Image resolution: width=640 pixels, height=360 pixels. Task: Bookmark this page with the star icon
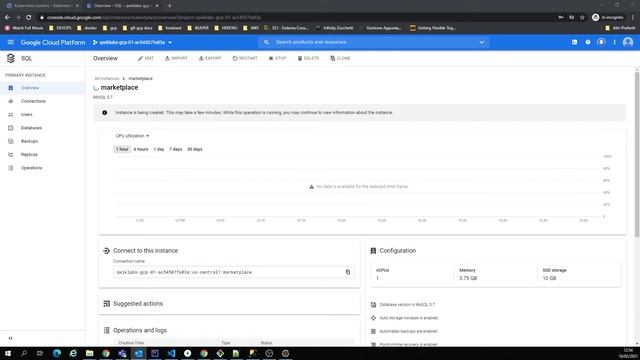[x=582, y=18]
